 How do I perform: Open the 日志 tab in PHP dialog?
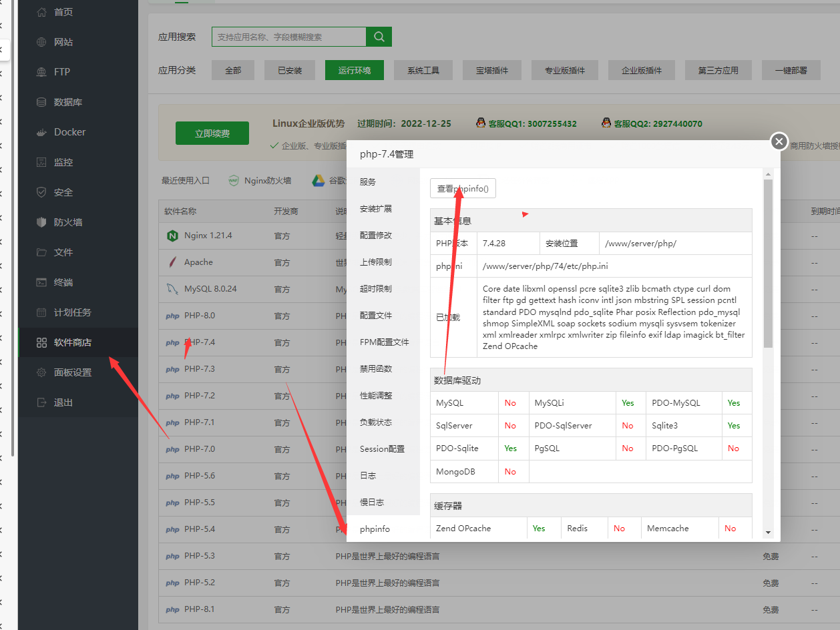click(383, 475)
